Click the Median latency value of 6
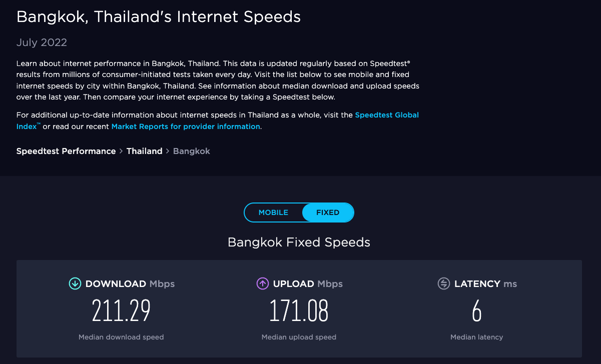Image resolution: width=601 pixels, height=364 pixels. [x=476, y=310]
